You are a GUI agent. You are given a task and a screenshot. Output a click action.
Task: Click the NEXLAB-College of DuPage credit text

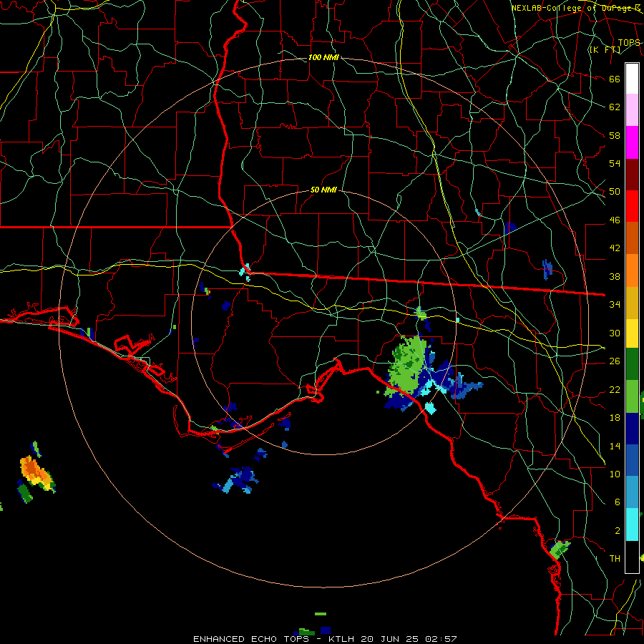[576, 8]
